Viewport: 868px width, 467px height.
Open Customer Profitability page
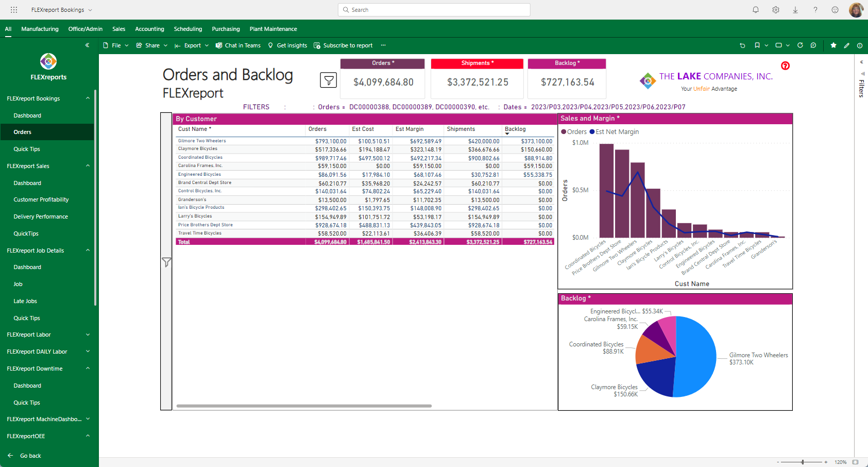tap(41, 199)
